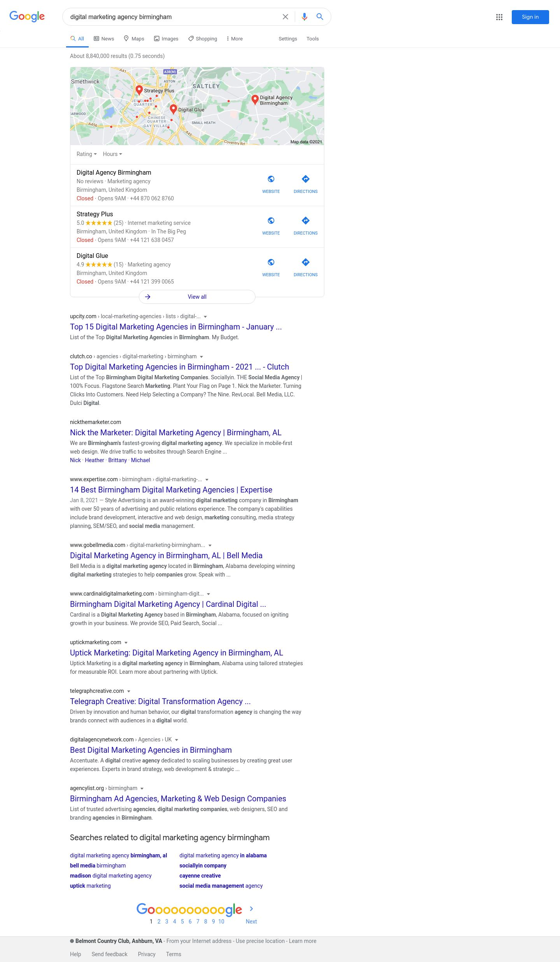Expand the www.expertise.com result options arrow
Screen dimensions: 560x962
pos(206,480)
